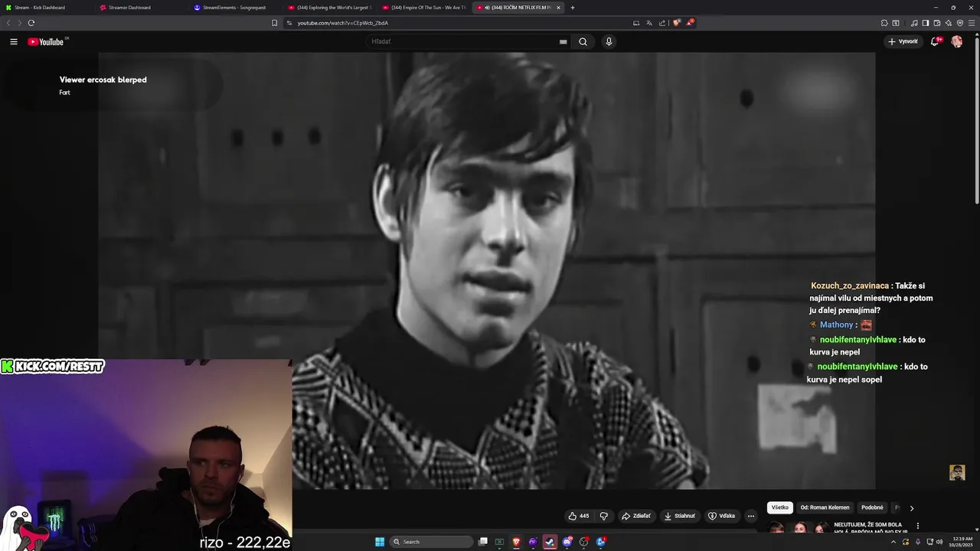This screenshot has width=980, height=551.
Task: Click the Vytvoriť create button
Action: (903, 41)
